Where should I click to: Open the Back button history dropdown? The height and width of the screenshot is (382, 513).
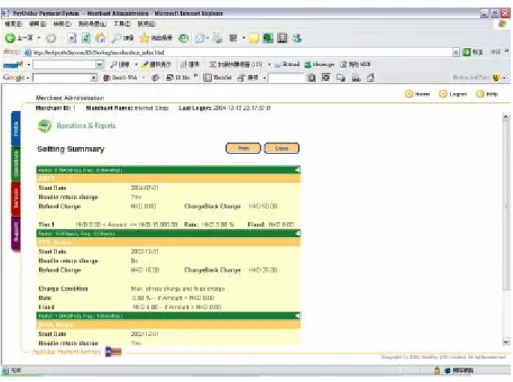point(39,38)
